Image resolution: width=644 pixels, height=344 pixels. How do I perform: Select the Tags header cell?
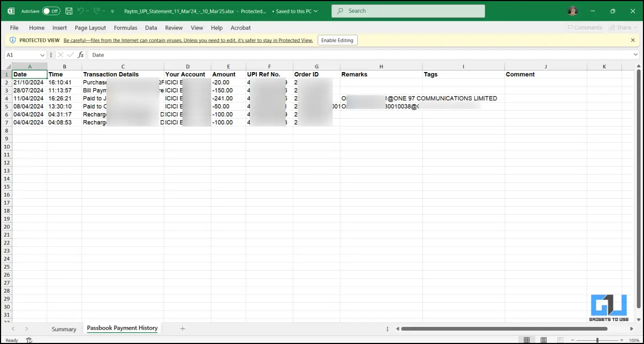tap(463, 74)
